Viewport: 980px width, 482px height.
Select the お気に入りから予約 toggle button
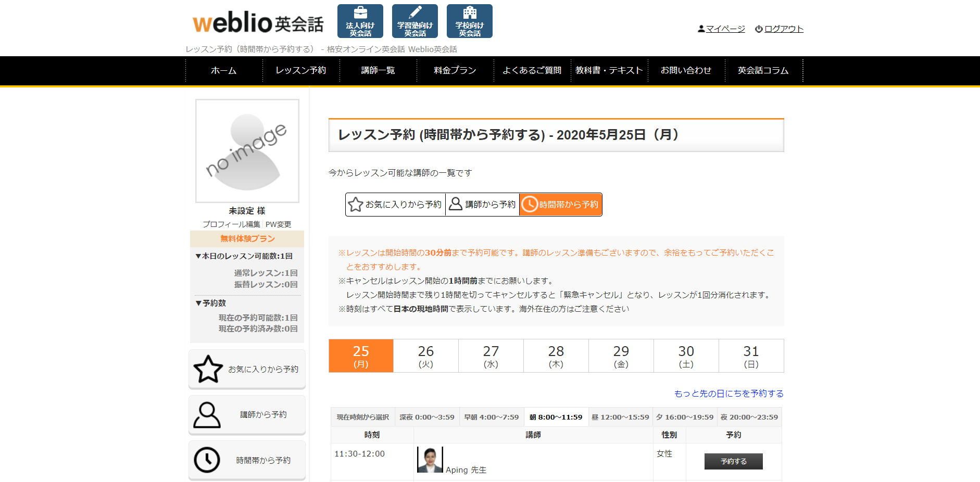[395, 205]
